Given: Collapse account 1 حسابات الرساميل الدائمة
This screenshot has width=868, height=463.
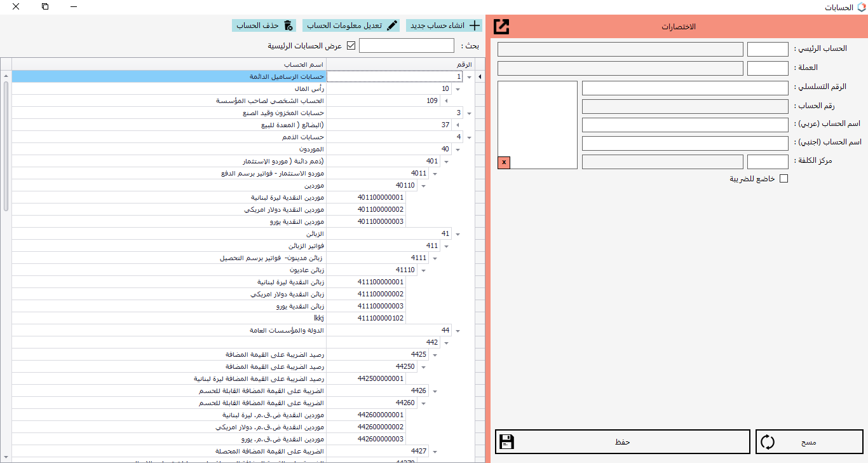Looking at the screenshot, I should 469,77.
